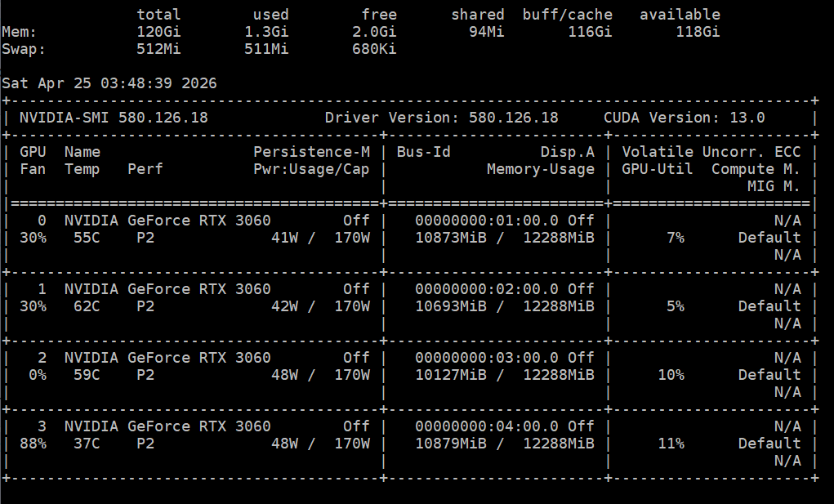Click the Persistence-M column header
Image resolution: width=834 pixels, height=504 pixels.
[311, 152]
